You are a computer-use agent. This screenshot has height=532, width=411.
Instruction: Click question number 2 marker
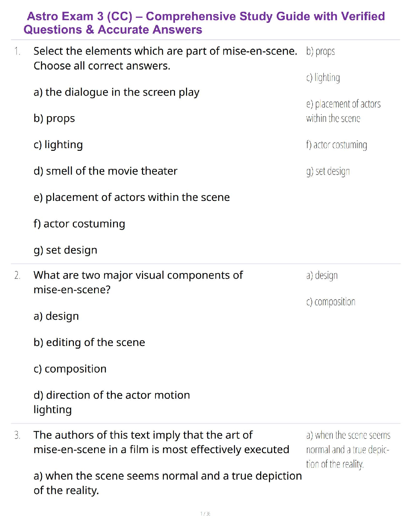point(17,275)
